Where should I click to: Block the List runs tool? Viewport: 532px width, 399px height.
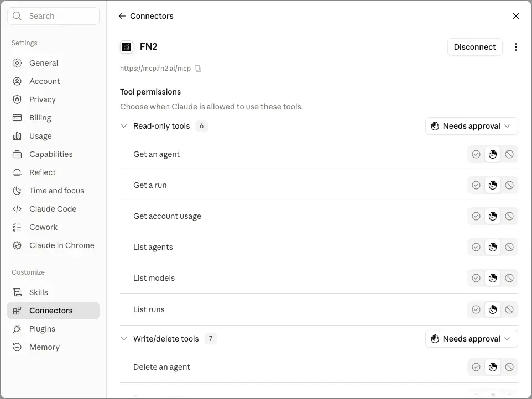click(509, 309)
